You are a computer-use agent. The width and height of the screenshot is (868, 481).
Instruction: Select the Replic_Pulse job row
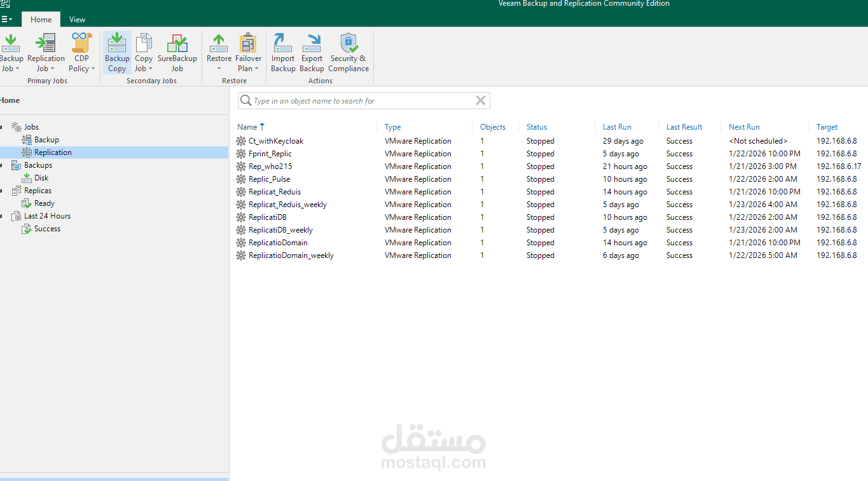271,179
